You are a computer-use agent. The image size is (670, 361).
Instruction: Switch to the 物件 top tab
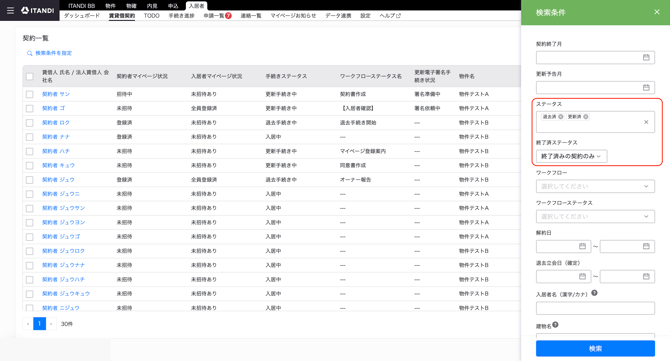(x=110, y=6)
